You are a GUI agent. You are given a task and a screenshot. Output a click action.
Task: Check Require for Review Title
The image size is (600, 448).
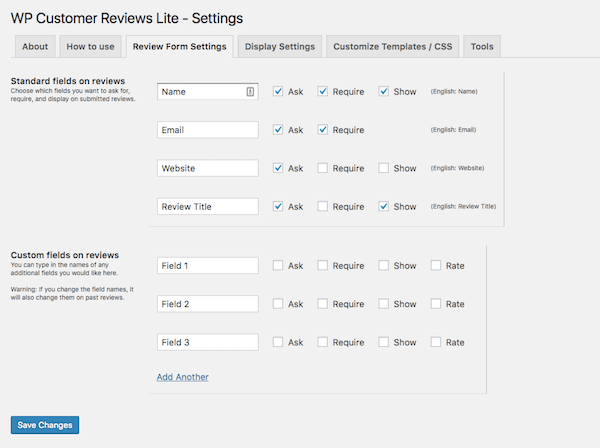323,206
